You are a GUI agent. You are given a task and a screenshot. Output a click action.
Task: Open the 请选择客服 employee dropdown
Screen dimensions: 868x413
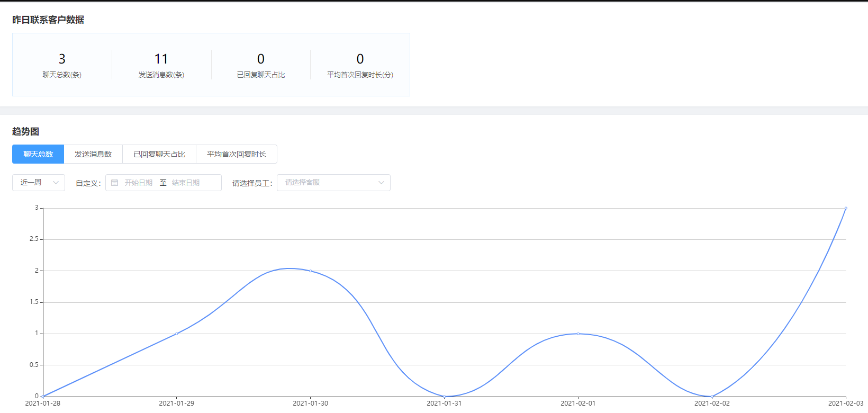[x=333, y=183]
